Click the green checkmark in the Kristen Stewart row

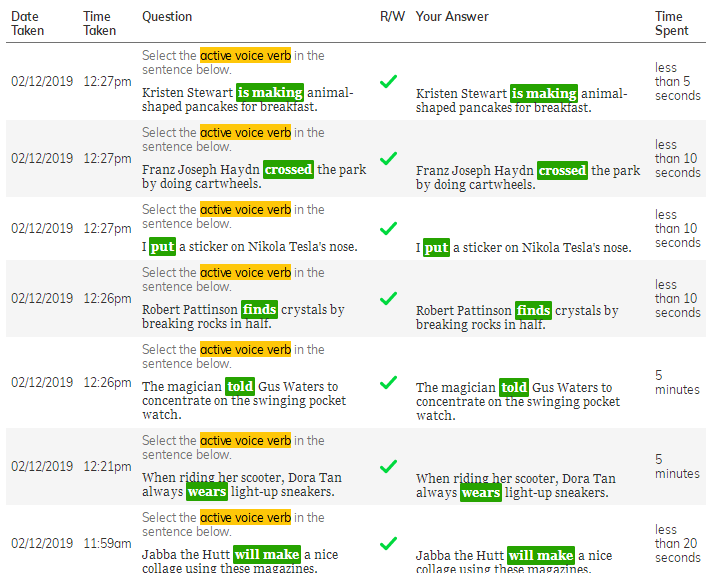pos(389,81)
